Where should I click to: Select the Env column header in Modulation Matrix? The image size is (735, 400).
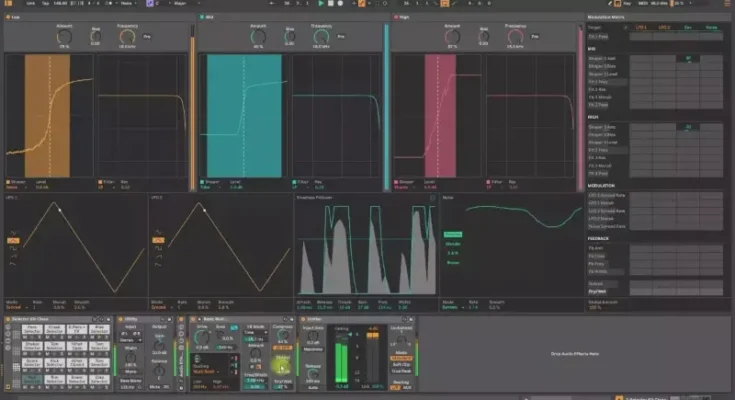689,27
